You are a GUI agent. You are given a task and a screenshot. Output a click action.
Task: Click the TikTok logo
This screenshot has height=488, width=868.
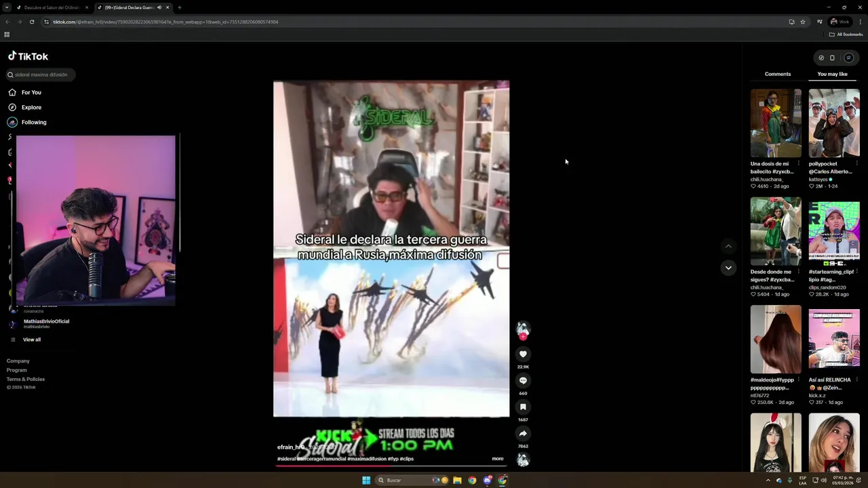coord(28,56)
